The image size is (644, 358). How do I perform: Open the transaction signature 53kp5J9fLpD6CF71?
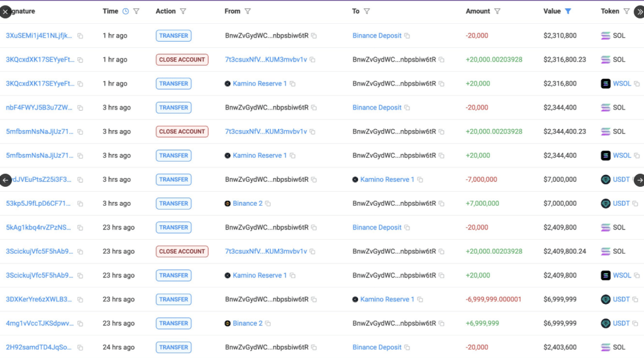39,203
